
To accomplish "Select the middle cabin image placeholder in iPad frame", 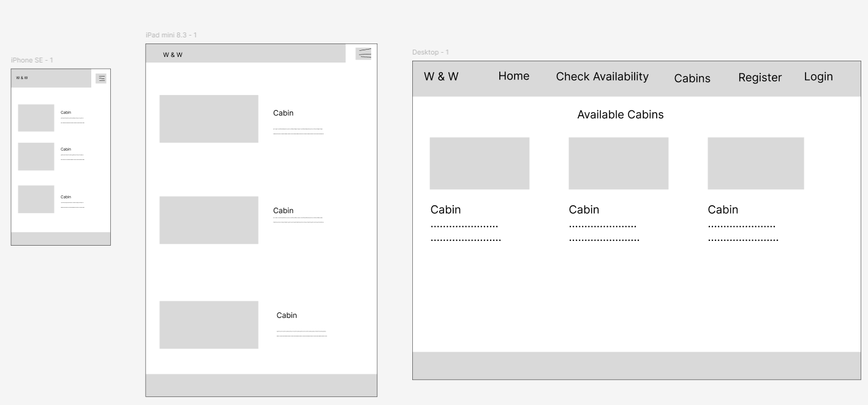I will 209,220.
